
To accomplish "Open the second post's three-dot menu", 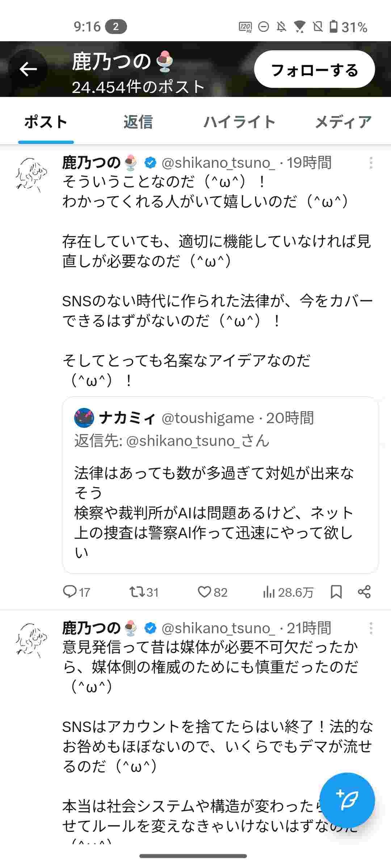I will click(x=371, y=628).
